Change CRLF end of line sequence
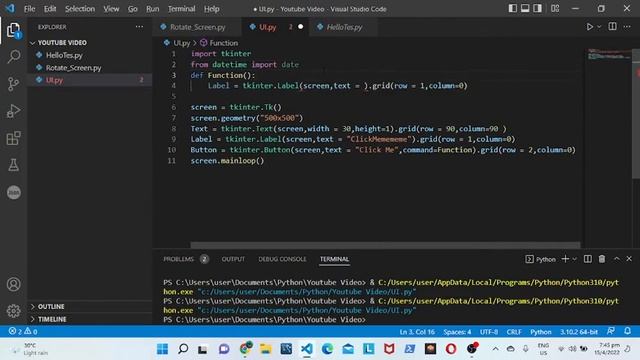Viewport: 640px width, 360px height. click(x=514, y=331)
